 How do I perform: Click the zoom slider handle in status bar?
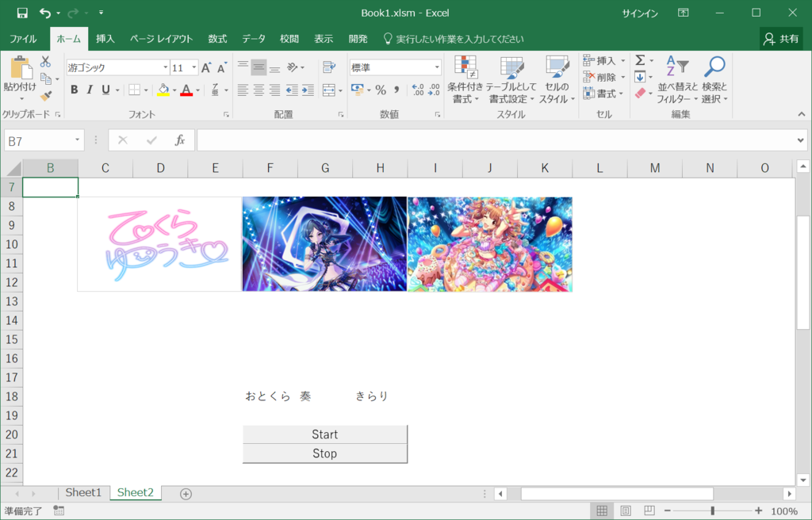[x=713, y=510]
